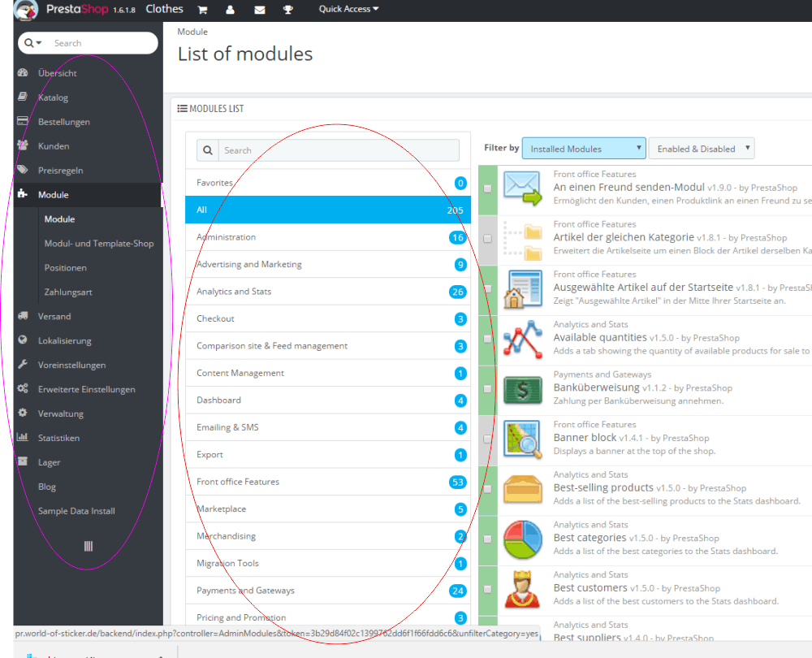Expand the Quick Access menu
The width and height of the screenshot is (812, 658).
tap(348, 9)
